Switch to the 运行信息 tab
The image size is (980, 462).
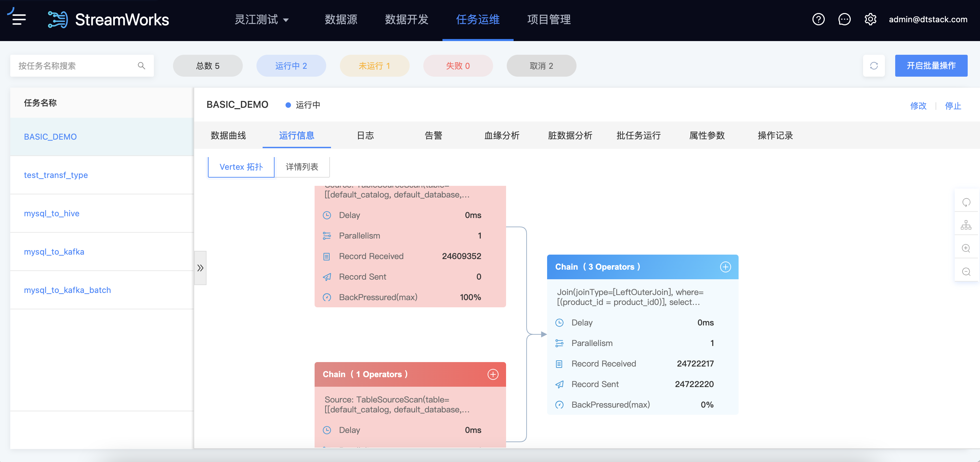pyautogui.click(x=297, y=135)
